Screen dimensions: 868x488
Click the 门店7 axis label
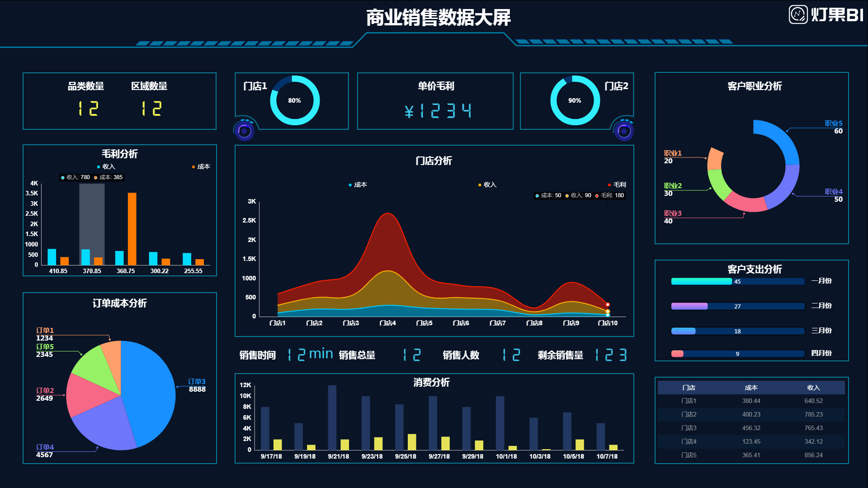tap(498, 323)
